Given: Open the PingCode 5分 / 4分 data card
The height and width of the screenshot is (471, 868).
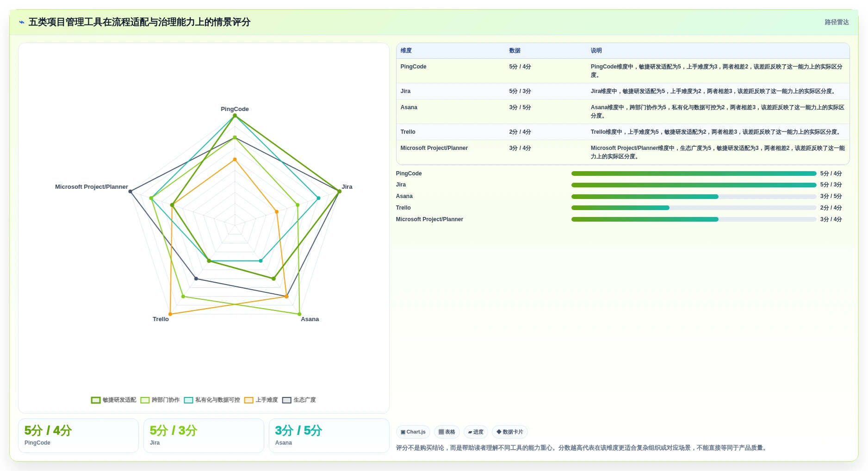Looking at the screenshot, I should click(x=78, y=435).
